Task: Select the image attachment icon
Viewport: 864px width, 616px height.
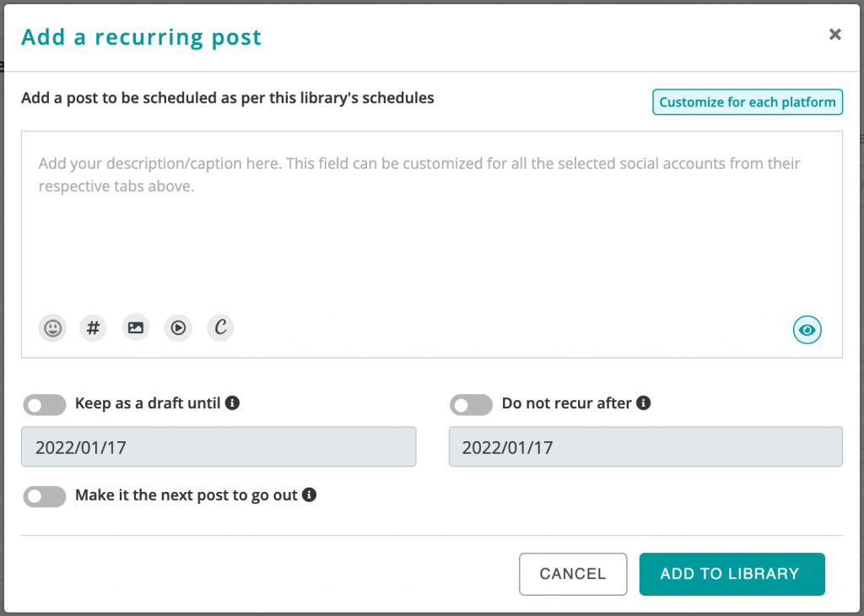Action: pos(135,327)
